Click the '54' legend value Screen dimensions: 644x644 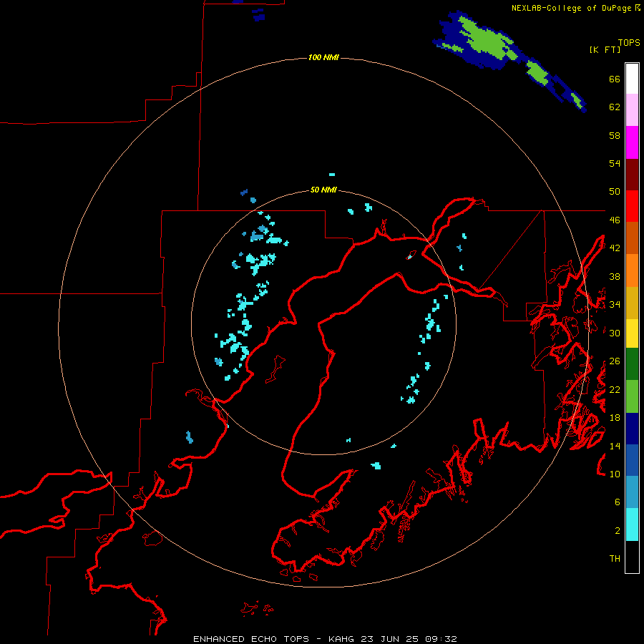coord(615,163)
